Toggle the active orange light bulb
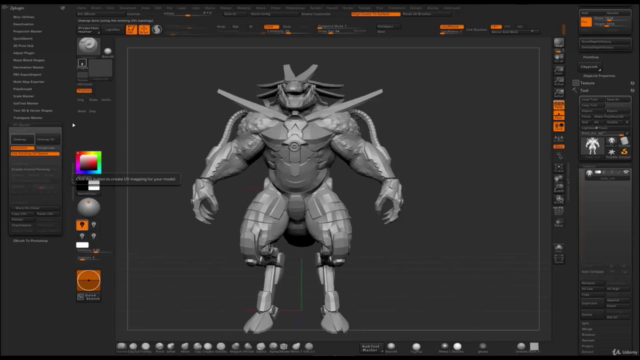Viewport: 640px width, 360px height. point(82,225)
